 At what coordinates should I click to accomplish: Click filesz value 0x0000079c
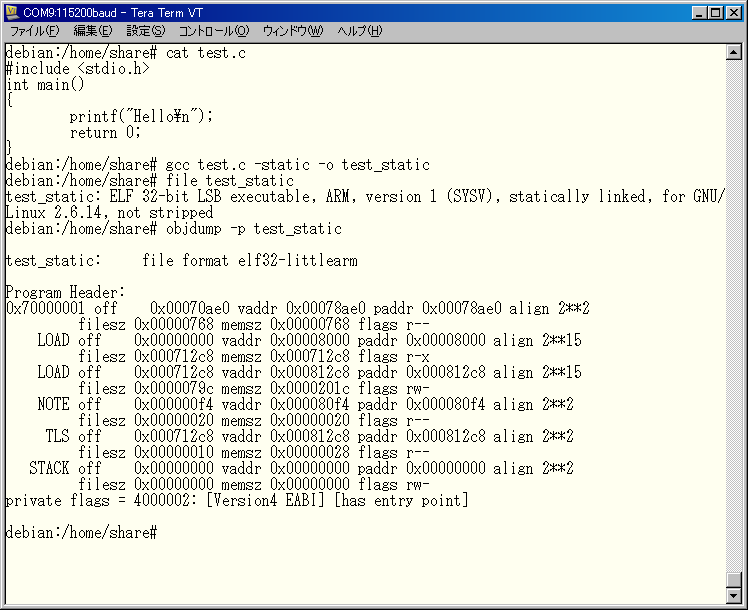(174, 389)
